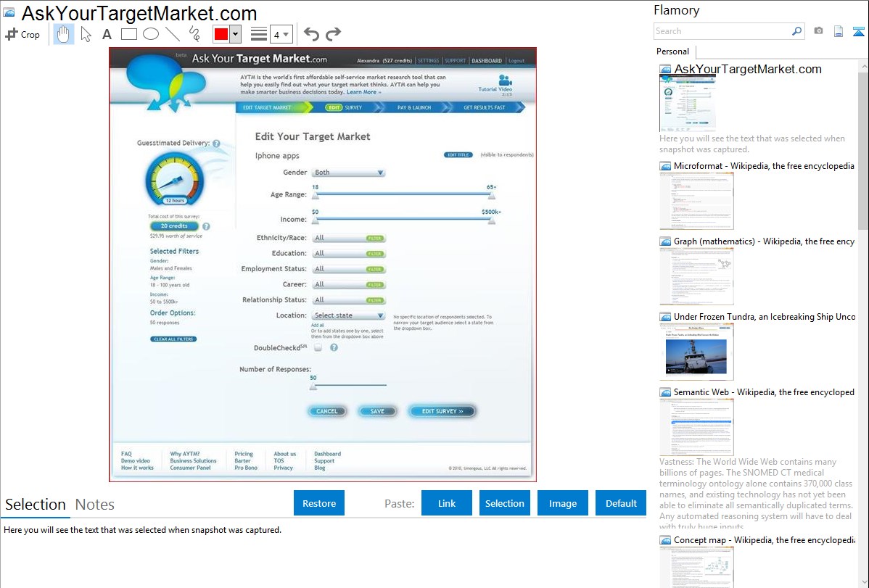The height and width of the screenshot is (588, 869).
Task: Pick the text annotation tool
Action: click(x=107, y=34)
